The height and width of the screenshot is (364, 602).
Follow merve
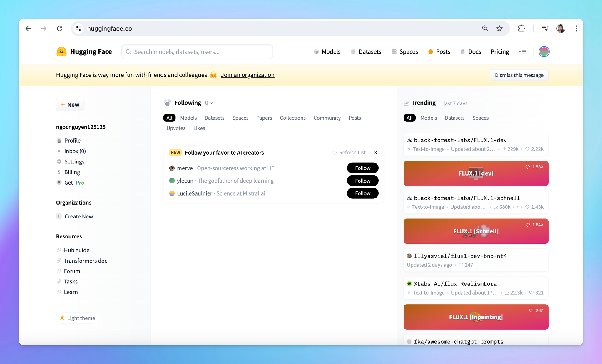(x=363, y=168)
